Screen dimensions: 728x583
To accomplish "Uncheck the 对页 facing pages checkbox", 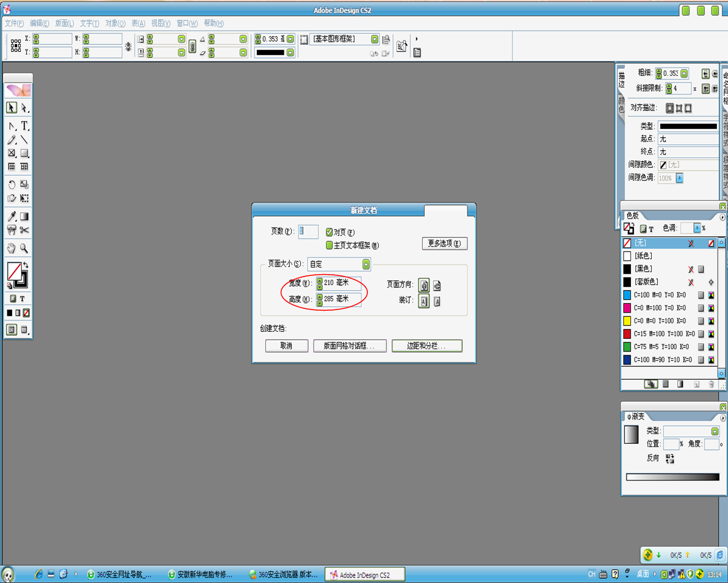I will point(330,232).
